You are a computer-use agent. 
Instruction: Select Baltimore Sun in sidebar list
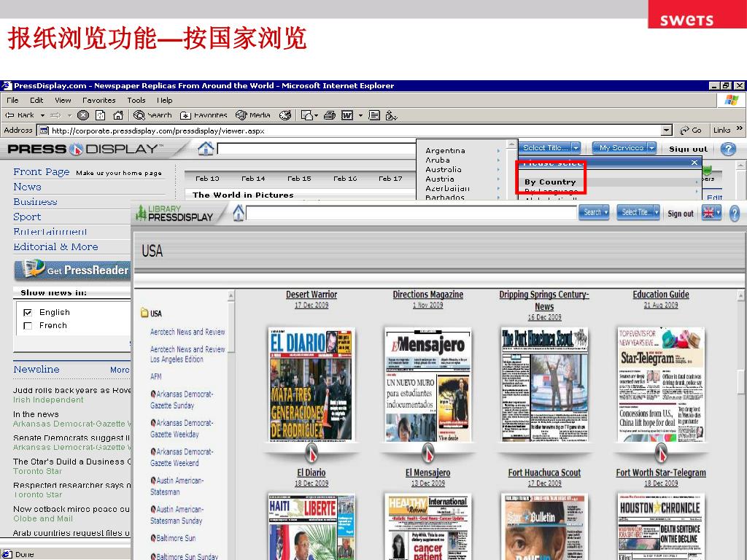[176, 538]
